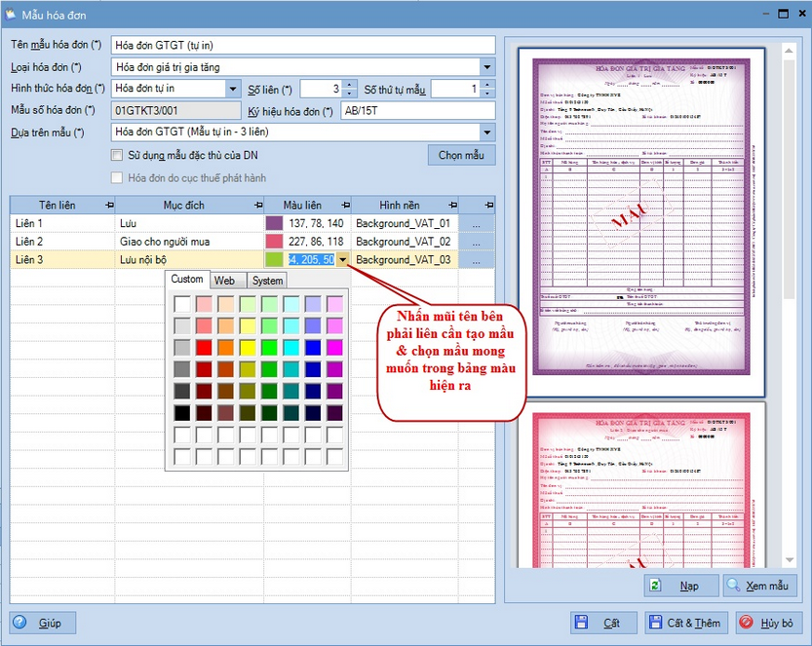Edit the Ký hiệu hóa đơn field
The image size is (812, 646).
pyautogui.click(x=418, y=111)
